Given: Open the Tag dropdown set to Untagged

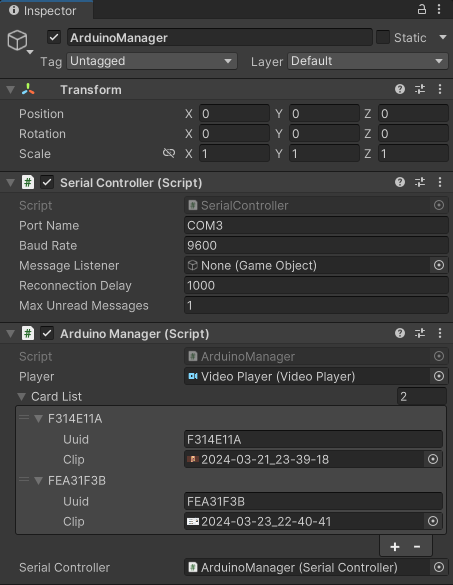Looking at the screenshot, I should pyautogui.click(x=152, y=61).
